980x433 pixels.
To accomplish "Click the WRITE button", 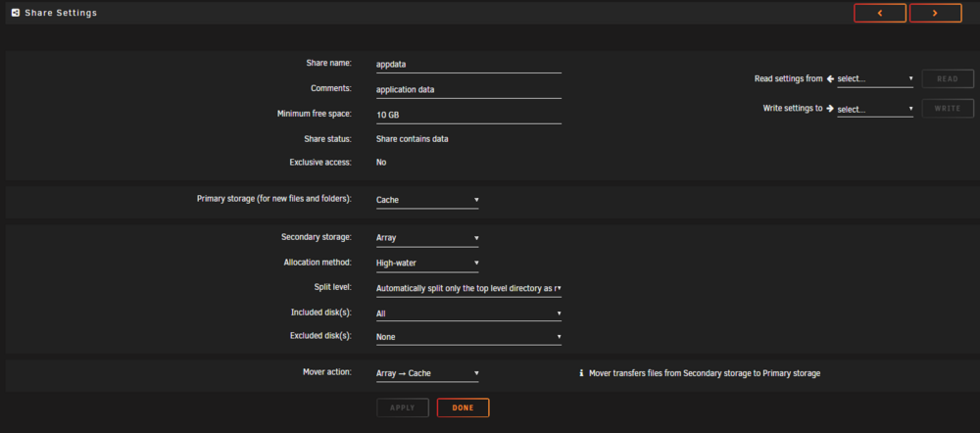I will (948, 109).
